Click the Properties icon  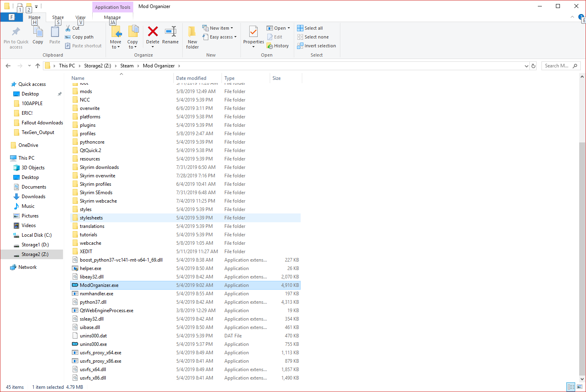[x=254, y=31]
